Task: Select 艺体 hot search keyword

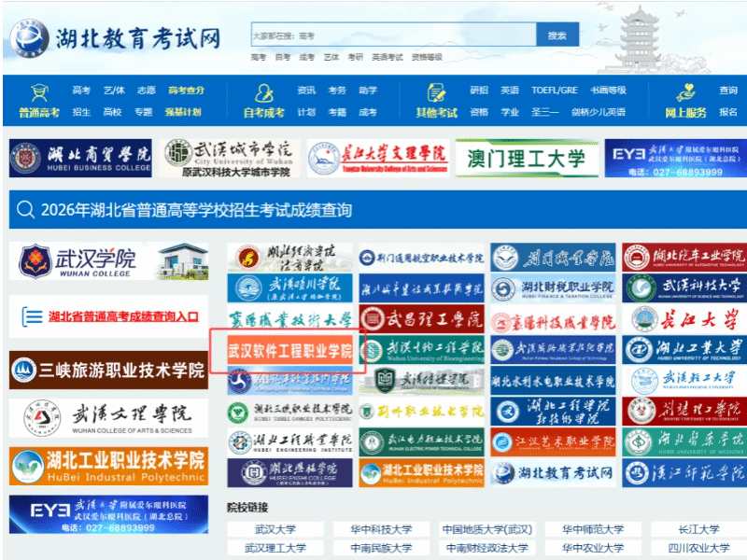Action: coord(331,57)
